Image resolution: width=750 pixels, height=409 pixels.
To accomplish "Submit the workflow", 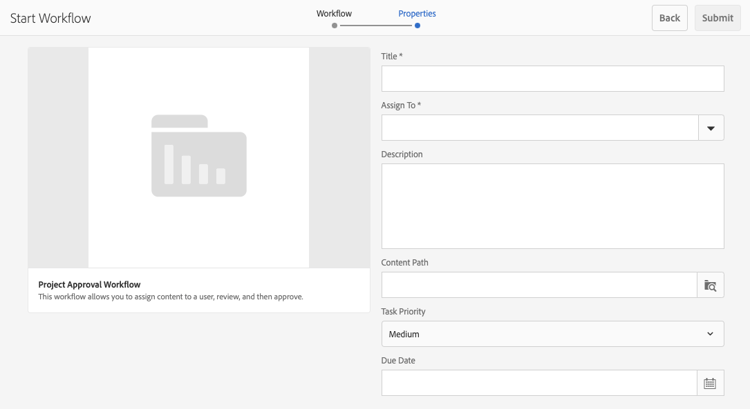I will [x=717, y=18].
